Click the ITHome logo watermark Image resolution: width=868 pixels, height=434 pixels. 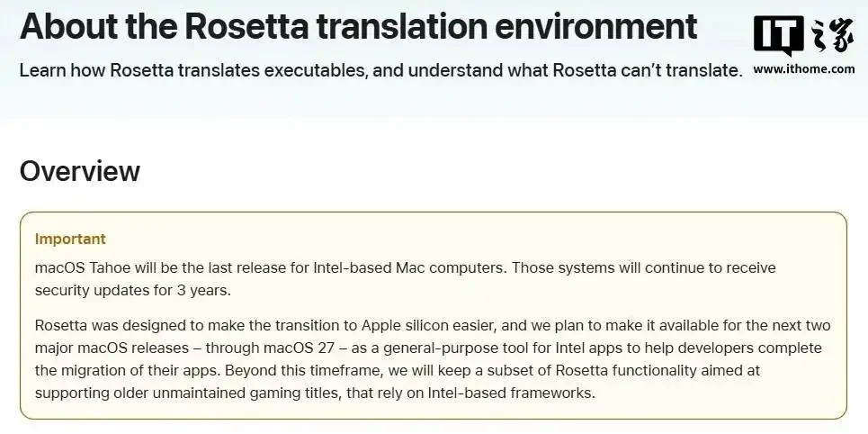pyautogui.click(x=803, y=38)
